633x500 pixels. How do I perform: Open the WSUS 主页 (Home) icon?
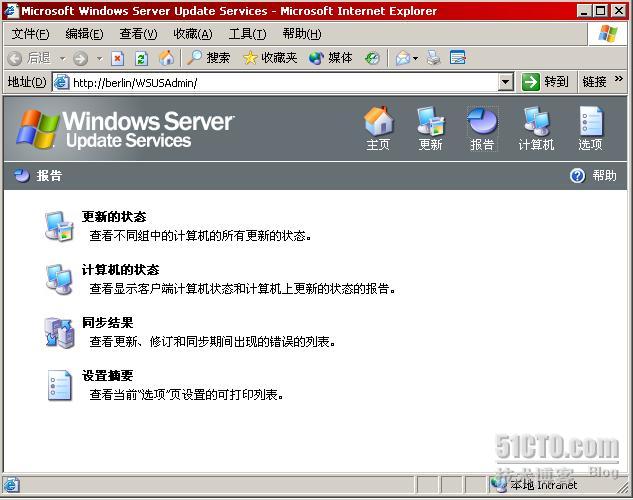[x=378, y=128]
